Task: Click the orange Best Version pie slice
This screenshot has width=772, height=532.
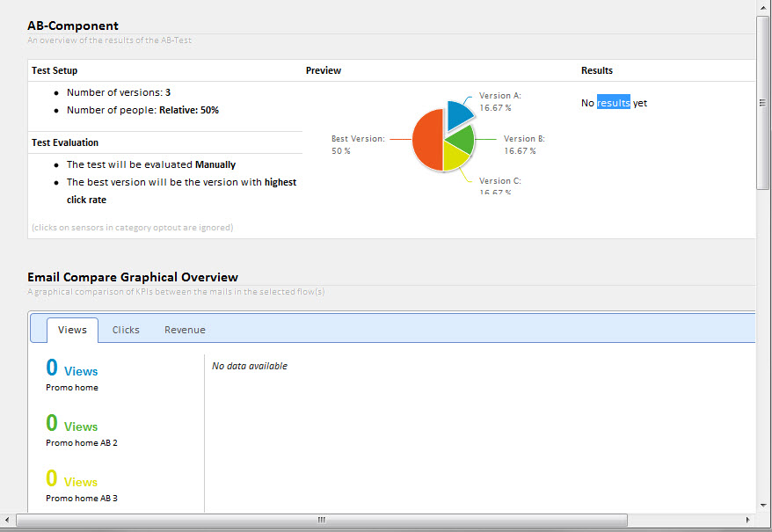Action: (x=426, y=140)
